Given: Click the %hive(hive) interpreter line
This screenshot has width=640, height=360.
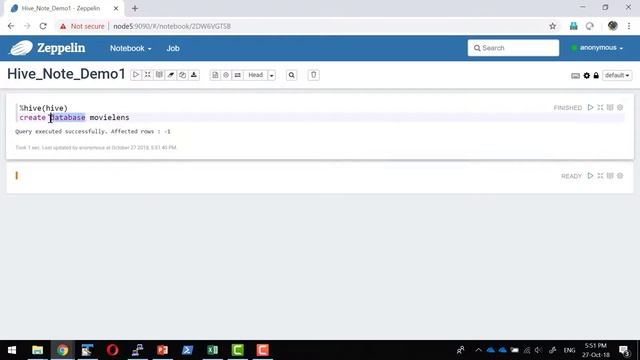Looking at the screenshot, I should pos(43,108).
